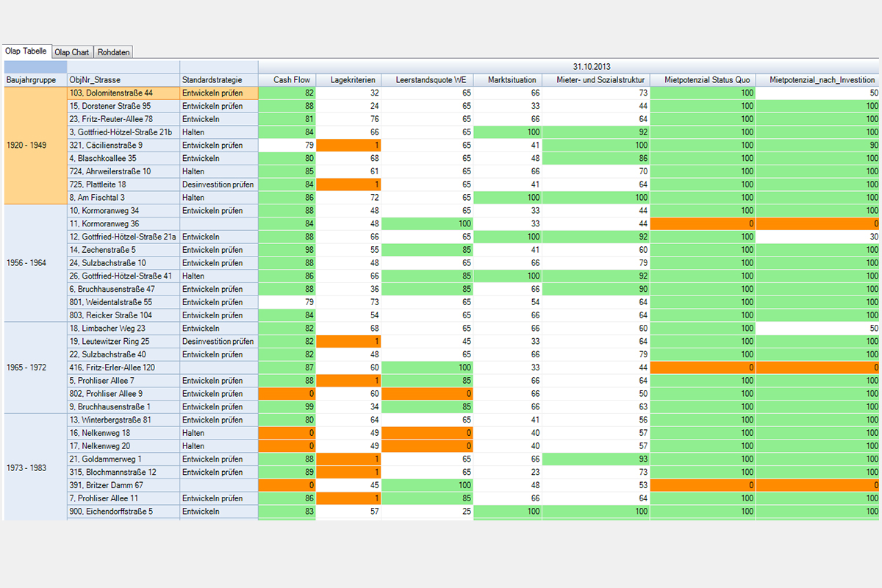Select row 26, Gottfried-Hötzel-Straße 41
Screen dimensions: 882x588
[123, 276]
